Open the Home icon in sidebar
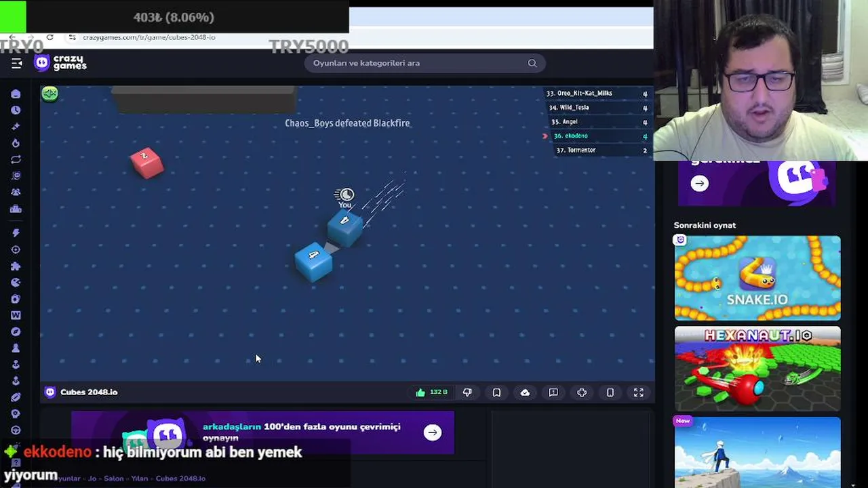Image resolution: width=868 pixels, height=488 pixels. (x=16, y=94)
